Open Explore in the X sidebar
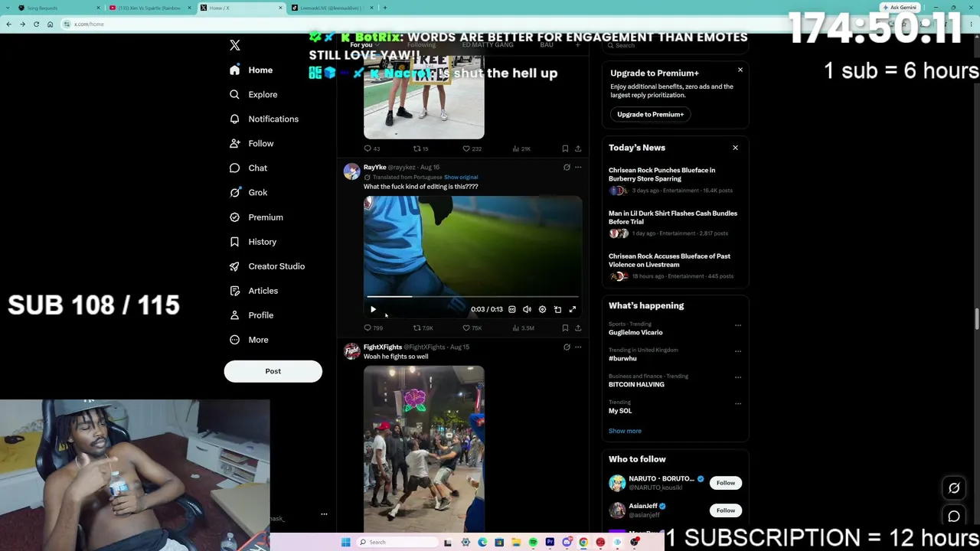The height and width of the screenshot is (551, 980). tap(253, 95)
